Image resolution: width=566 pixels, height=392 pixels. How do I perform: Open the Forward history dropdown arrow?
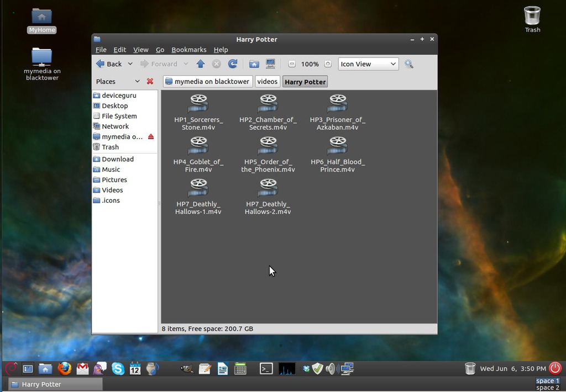click(186, 64)
